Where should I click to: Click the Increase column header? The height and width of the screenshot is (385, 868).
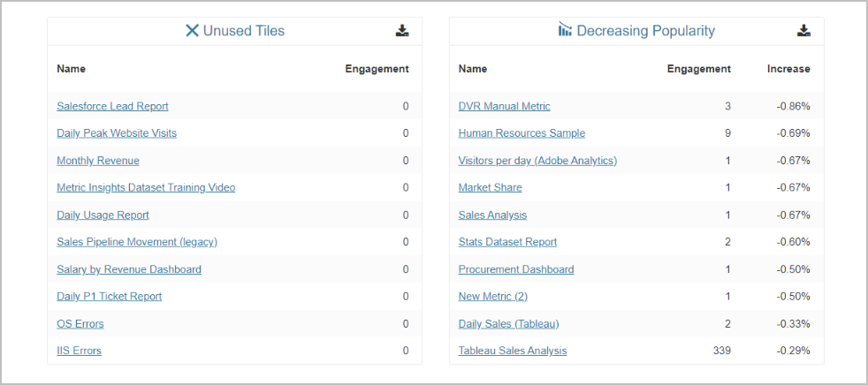(788, 69)
